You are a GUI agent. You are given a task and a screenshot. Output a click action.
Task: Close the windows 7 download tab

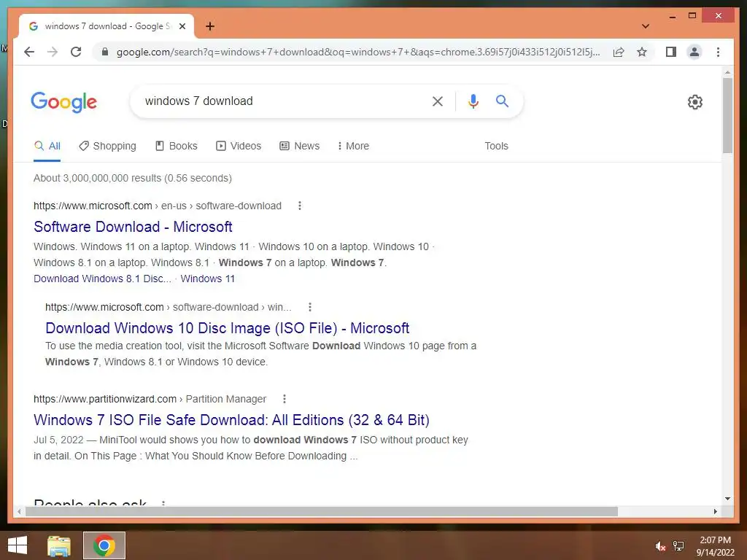click(182, 26)
